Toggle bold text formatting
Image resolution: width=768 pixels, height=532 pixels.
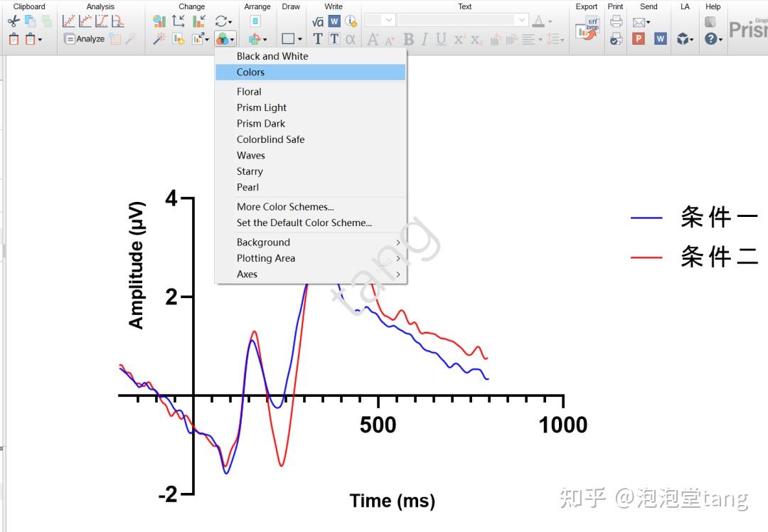click(408, 40)
